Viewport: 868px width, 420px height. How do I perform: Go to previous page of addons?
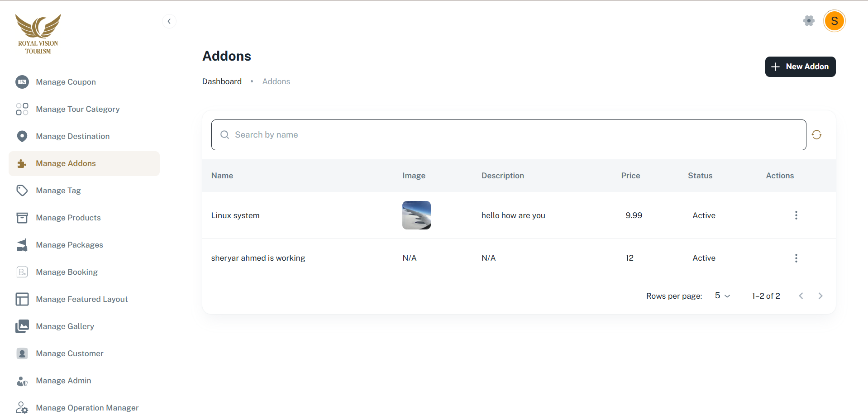point(801,296)
